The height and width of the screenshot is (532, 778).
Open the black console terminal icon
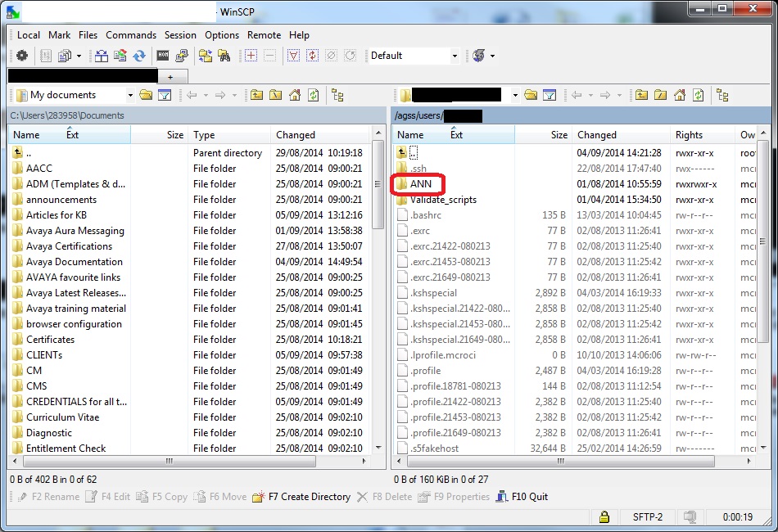point(163,56)
